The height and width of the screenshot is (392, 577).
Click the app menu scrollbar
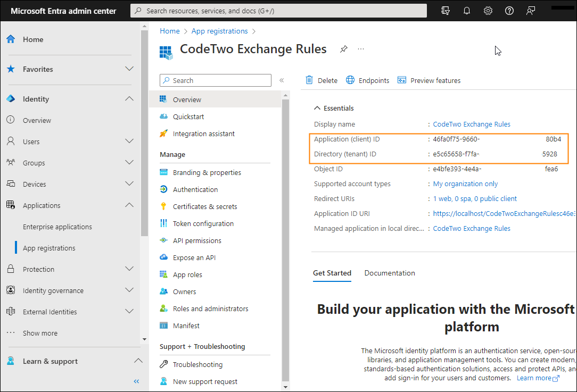click(285, 241)
